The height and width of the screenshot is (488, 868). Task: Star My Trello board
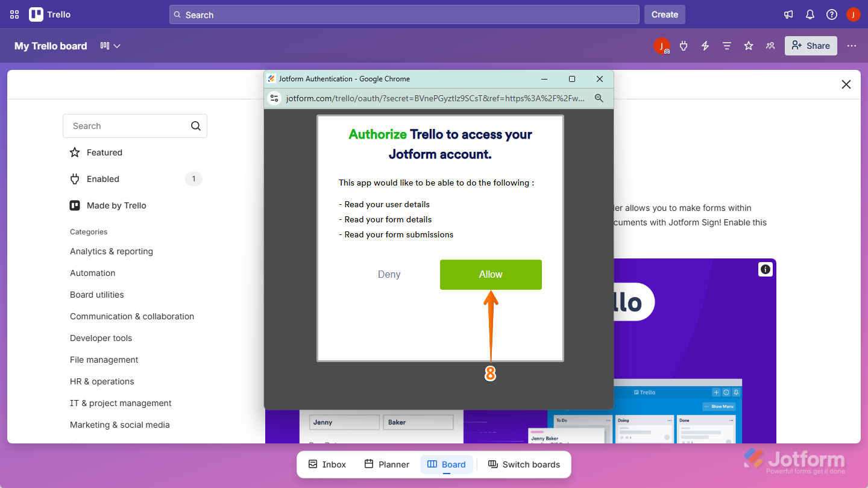tap(748, 45)
